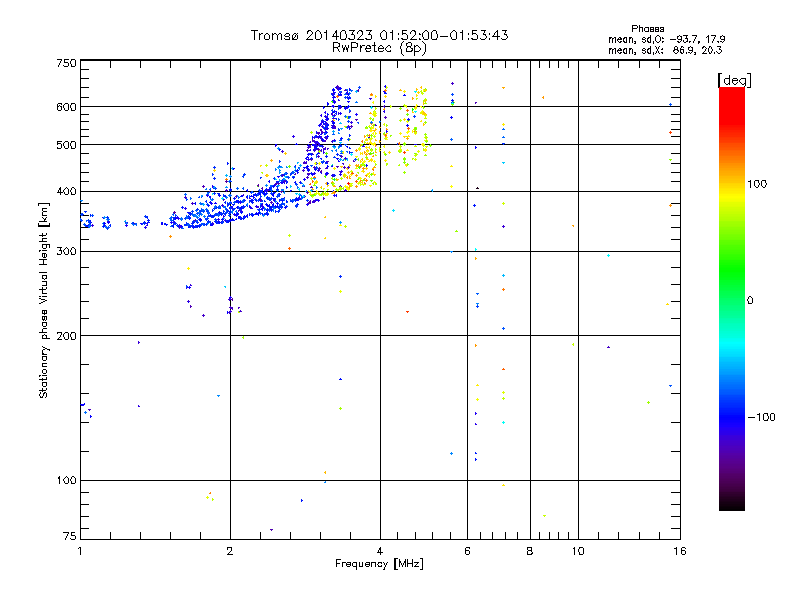800x600 pixels.
Task: Click the dark black bottom of the colorbar
Action: point(732,503)
